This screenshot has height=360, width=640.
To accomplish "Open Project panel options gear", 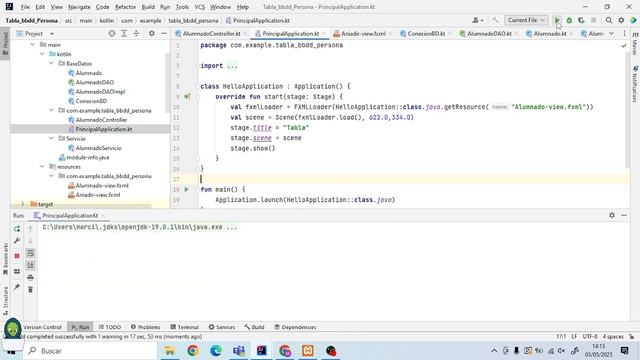I will (x=151, y=33).
